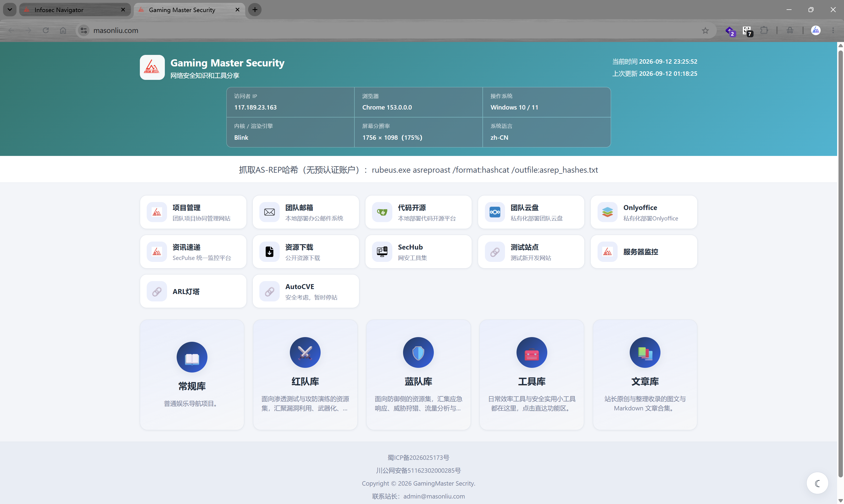This screenshot has height=504, width=844.
Task: Open the 川公网安备51162302000285号 link
Action: [x=418, y=471]
